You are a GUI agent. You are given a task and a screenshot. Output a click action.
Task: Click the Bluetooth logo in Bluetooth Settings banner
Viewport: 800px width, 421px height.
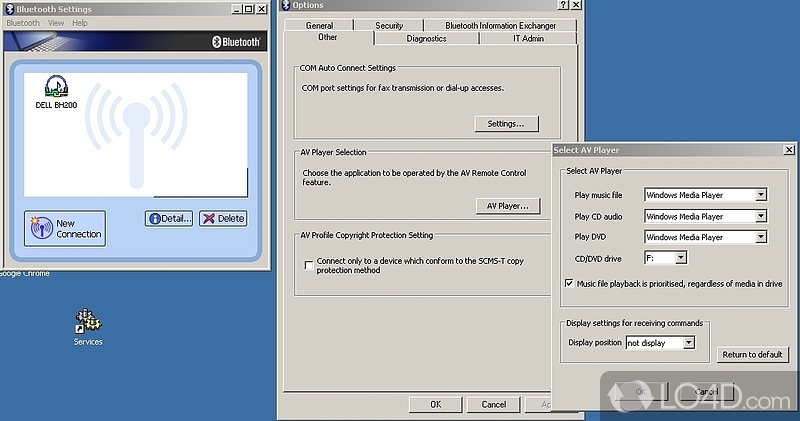click(236, 42)
